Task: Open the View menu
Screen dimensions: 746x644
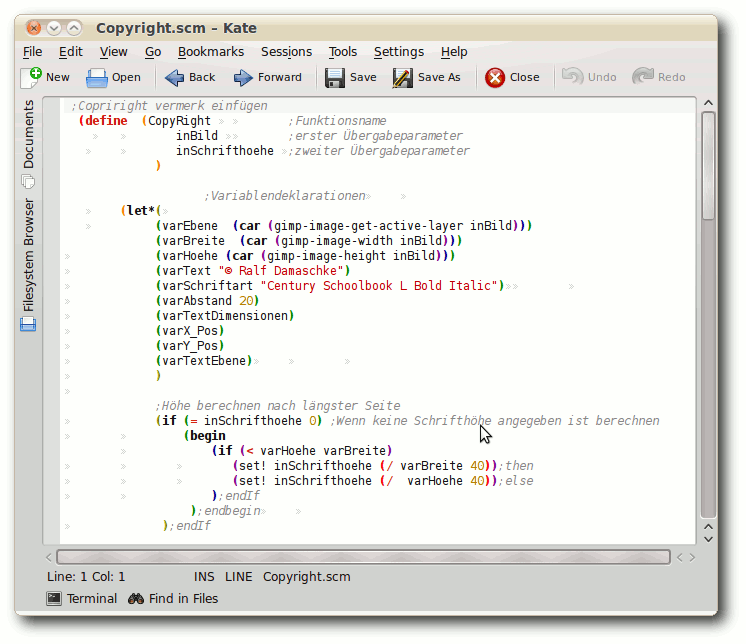Action: (113, 51)
